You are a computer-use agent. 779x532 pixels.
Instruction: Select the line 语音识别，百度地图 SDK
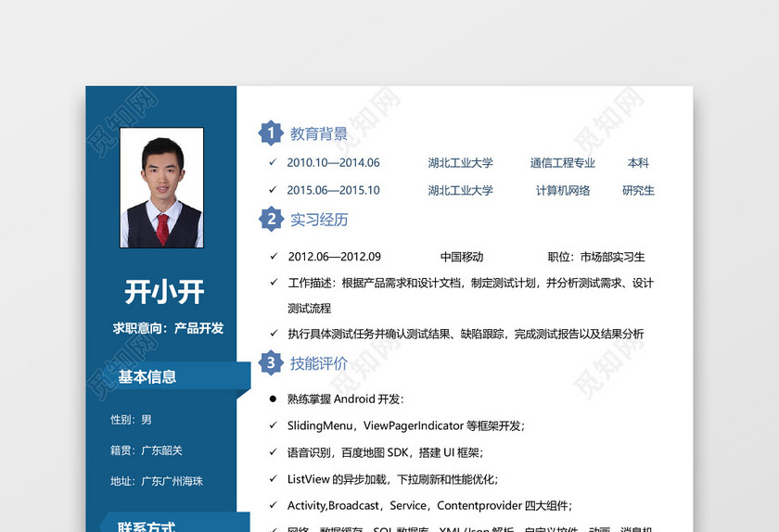tap(385, 452)
